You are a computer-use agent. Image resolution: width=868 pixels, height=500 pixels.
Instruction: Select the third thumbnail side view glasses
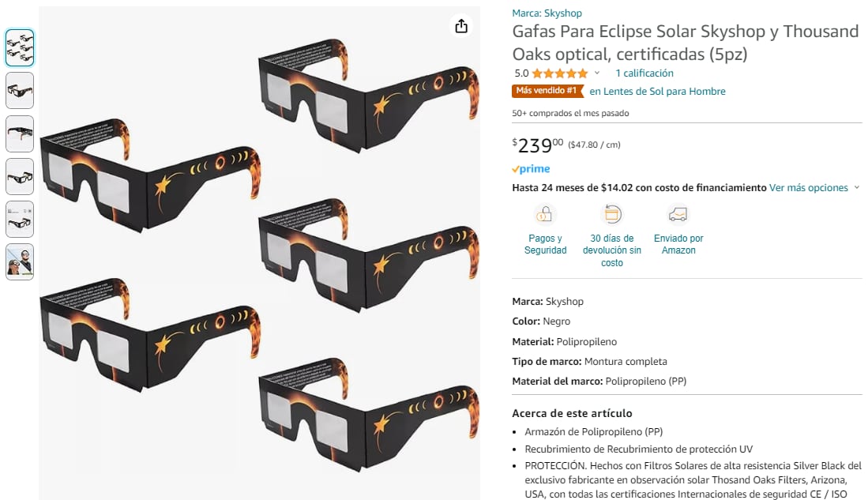[20, 133]
